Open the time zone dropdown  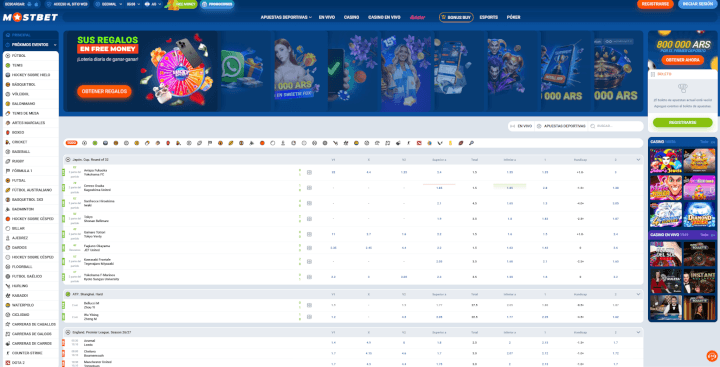tap(132, 4)
